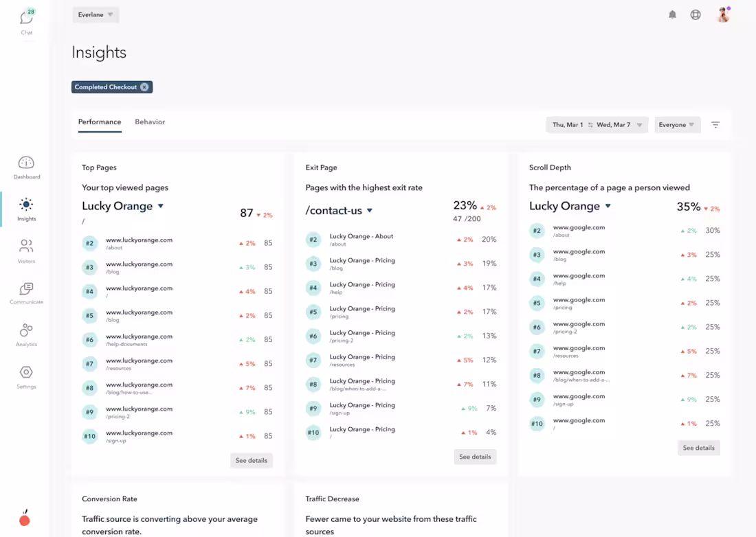Click the Insights page heading
This screenshot has width=756, height=537.
[99, 52]
